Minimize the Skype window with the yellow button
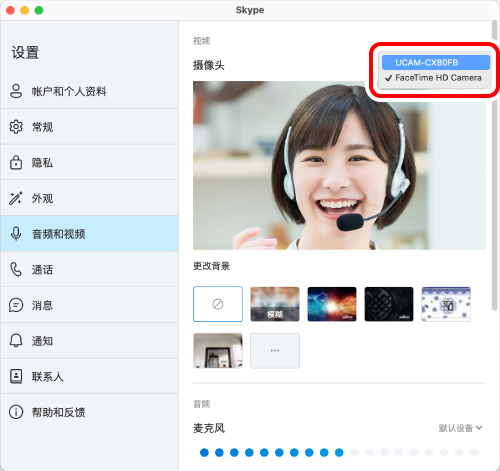The width and height of the screenshot is (500, 471). pos(25,10)
